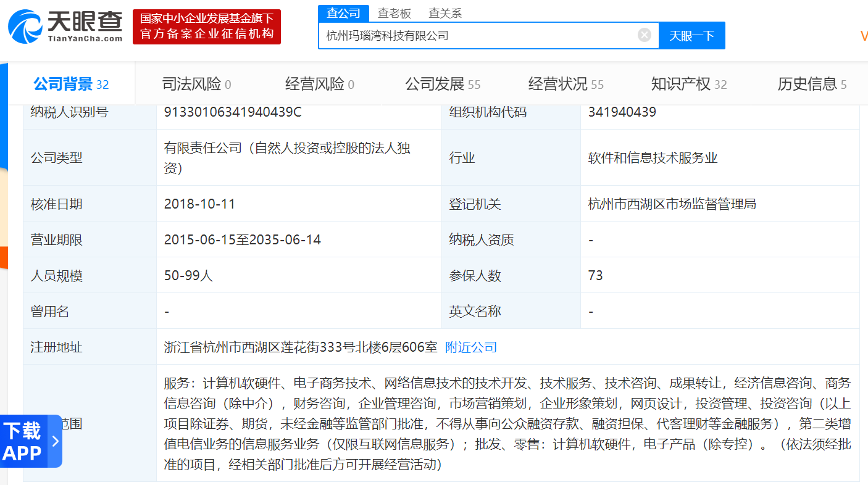
Task: Select the 查老板 search tab
Action: pyautogui.click(x=394, y=13)
